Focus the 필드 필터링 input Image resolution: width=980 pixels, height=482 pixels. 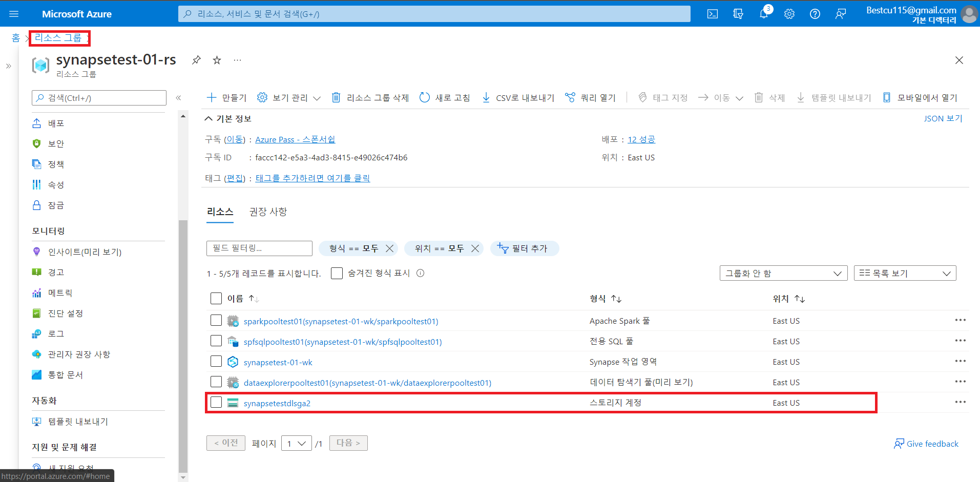259,248
